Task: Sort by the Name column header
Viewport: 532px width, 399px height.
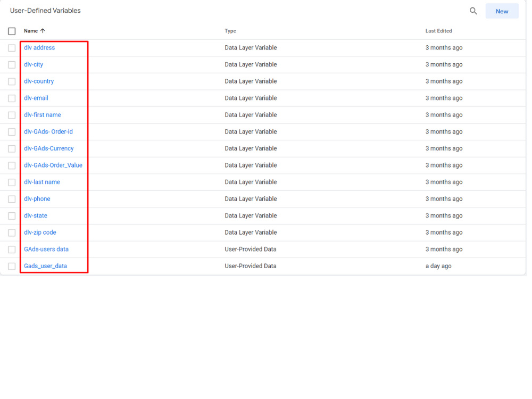Action: coord(31,31)
